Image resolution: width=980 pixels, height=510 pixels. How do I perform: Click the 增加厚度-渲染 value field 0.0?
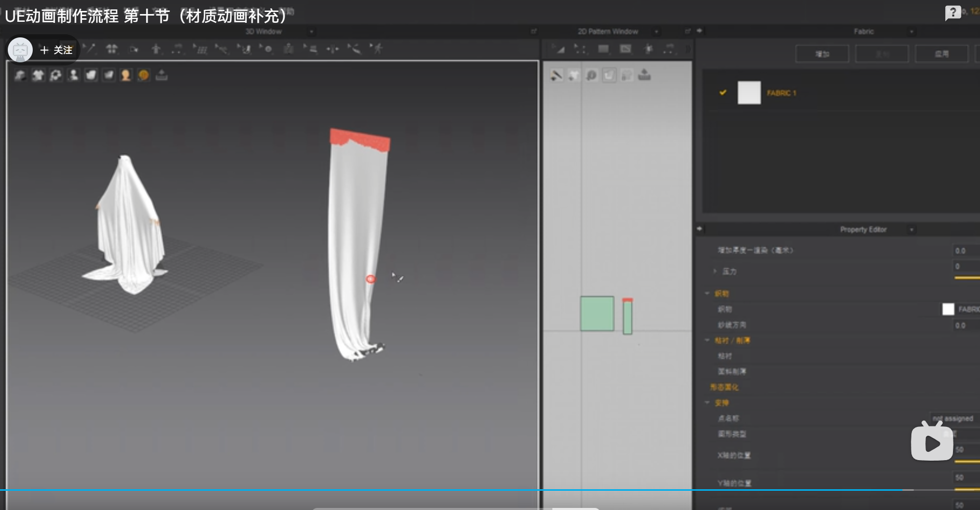tap(966, 251)
